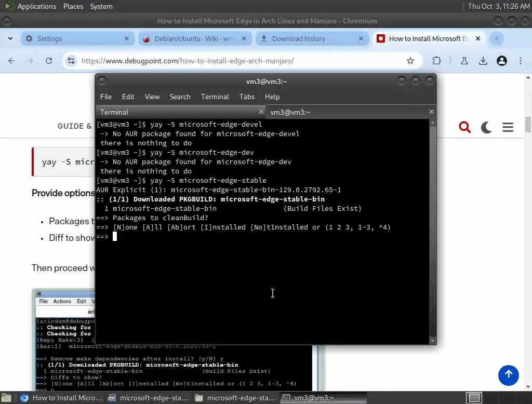Open terminal Terminal menu
The height and width of the screenshot is (404, 532).
[x=215, y=97]
